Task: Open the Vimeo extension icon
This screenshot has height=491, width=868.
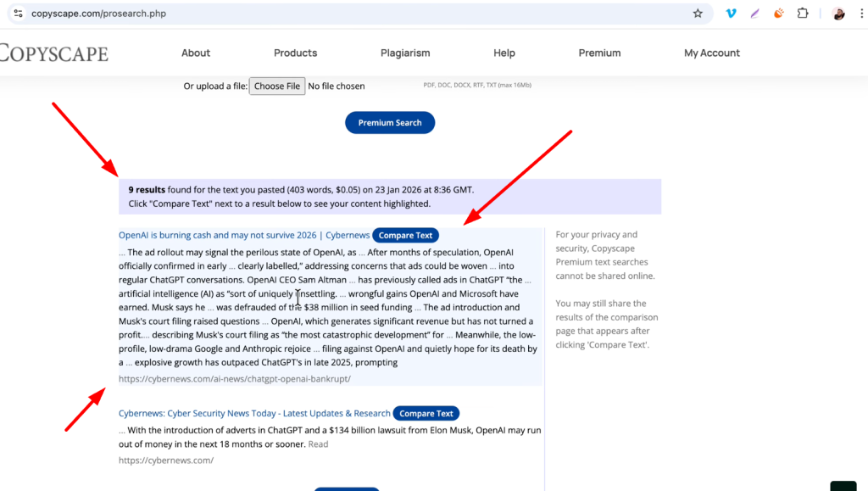Action: point(730,14)
